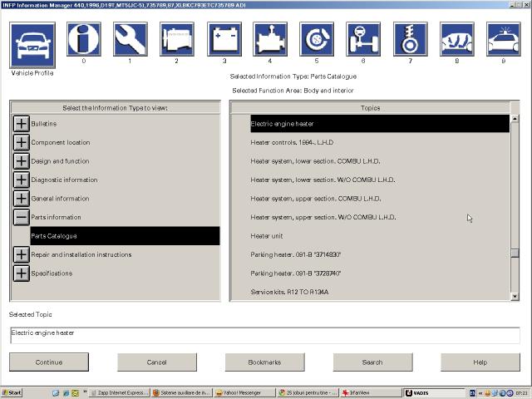
Task: Expand Repair and installation instructions
Action: click(21, 254)
